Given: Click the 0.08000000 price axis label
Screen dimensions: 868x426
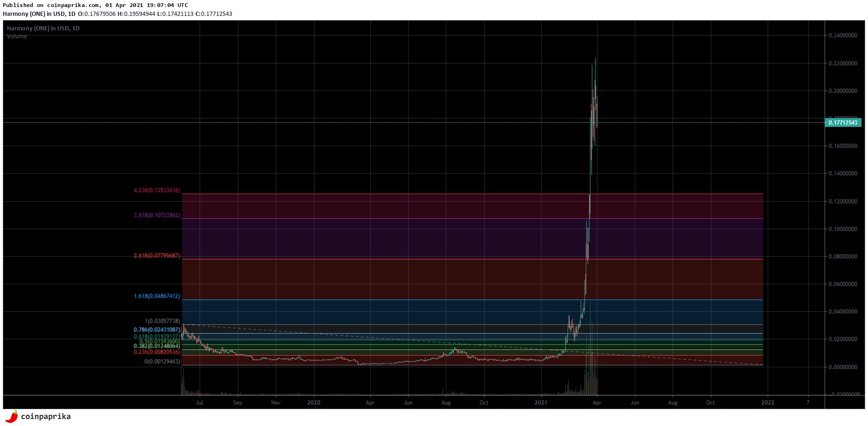Looking at the screenshot, I should coord(843,257).
